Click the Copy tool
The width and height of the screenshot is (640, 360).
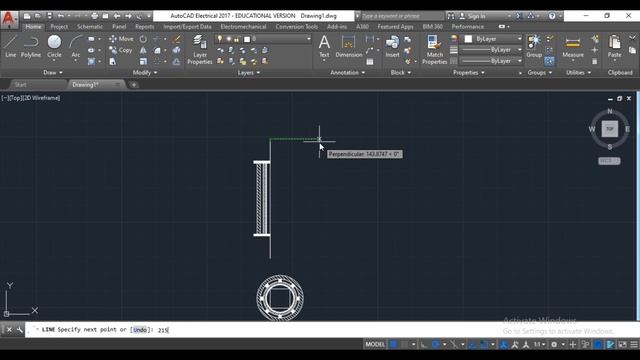tap(120, 50)
